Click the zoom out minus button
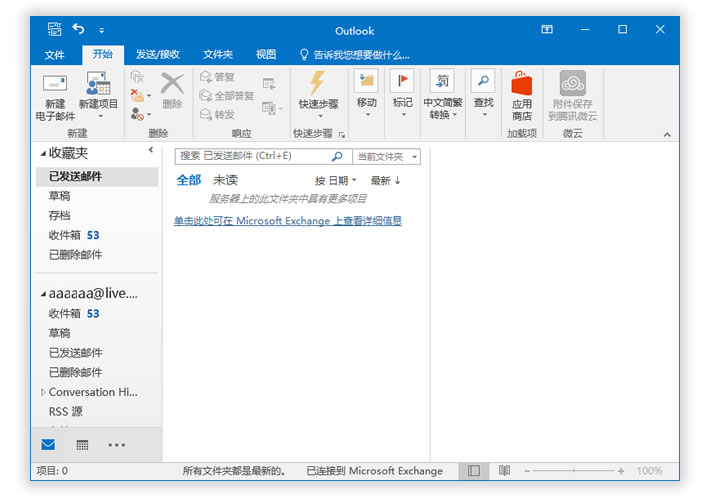Screen dimensions: 710x504 point(527,471)
